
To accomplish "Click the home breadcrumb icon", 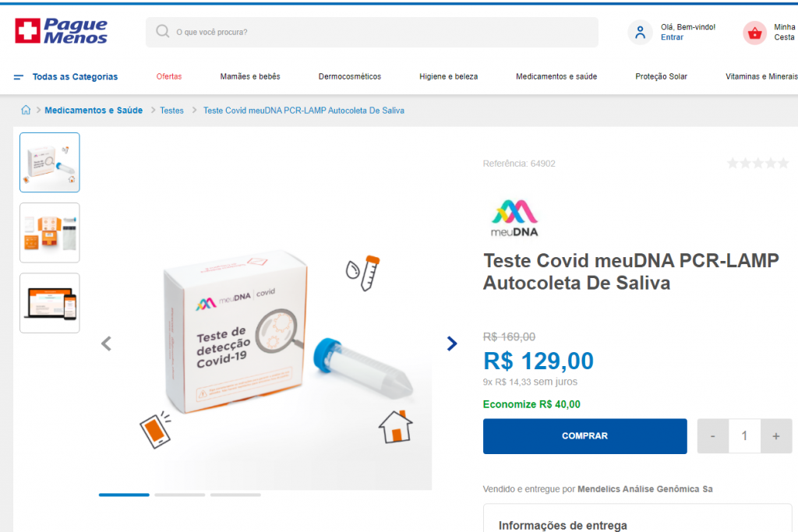I will pos(26,110).
